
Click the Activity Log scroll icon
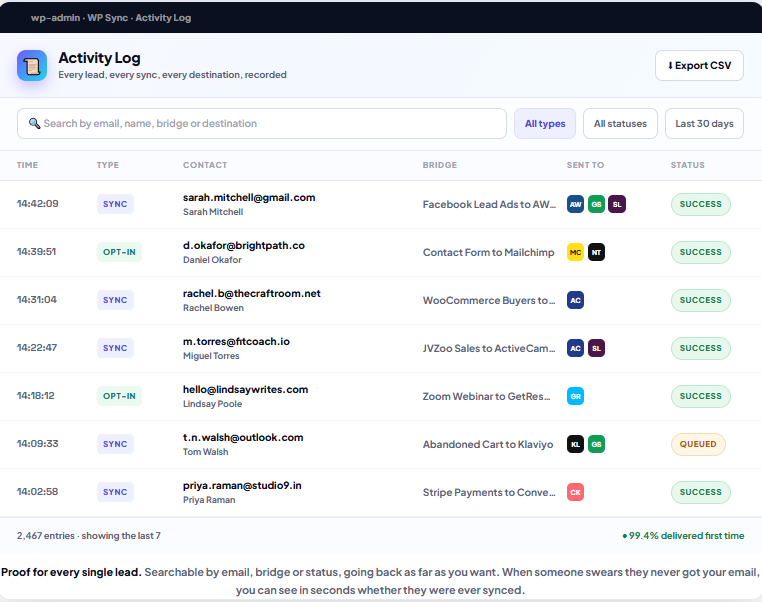pyautogui.click(x=32, y=66)
